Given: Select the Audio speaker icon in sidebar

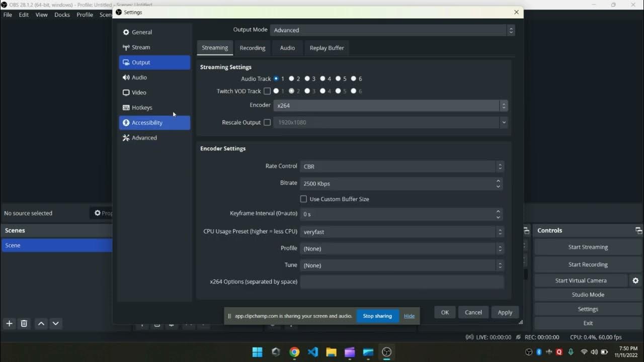Looking at the screenshot, I should pyautogui.click(x=126, y=77).
